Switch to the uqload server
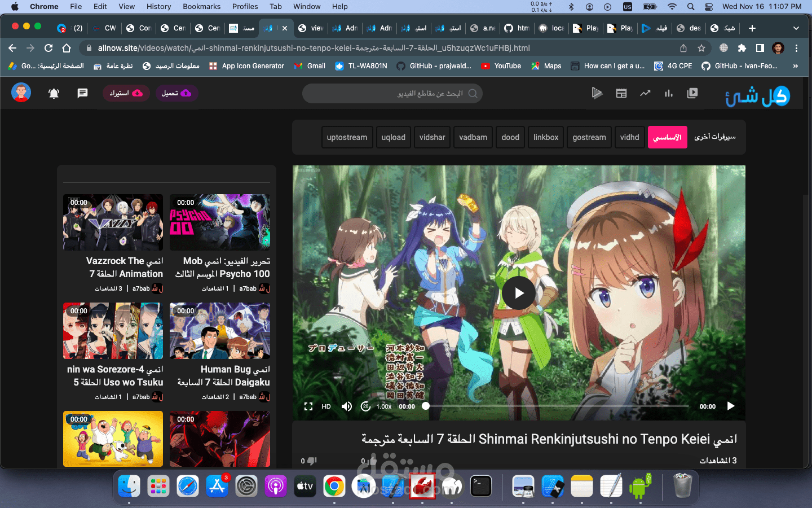The height and width of the screenshot is (508, 812). pos(394,137)
